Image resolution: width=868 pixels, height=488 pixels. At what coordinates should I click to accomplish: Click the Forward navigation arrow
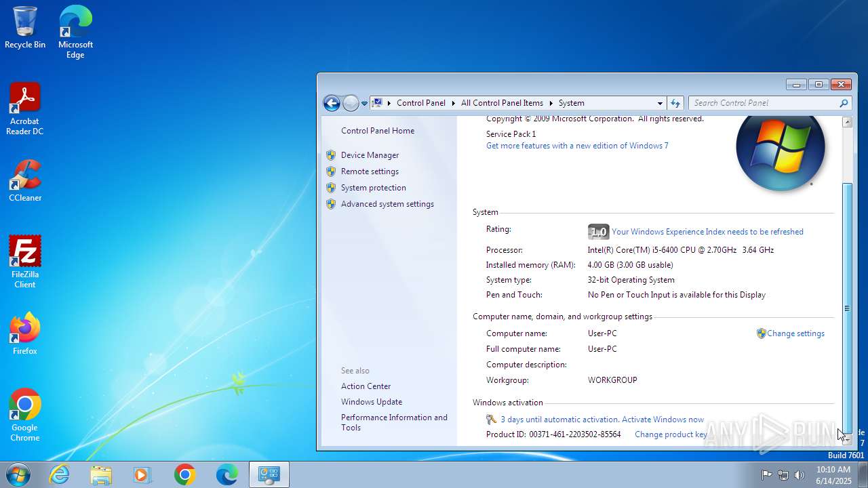[x=351, y=103]
